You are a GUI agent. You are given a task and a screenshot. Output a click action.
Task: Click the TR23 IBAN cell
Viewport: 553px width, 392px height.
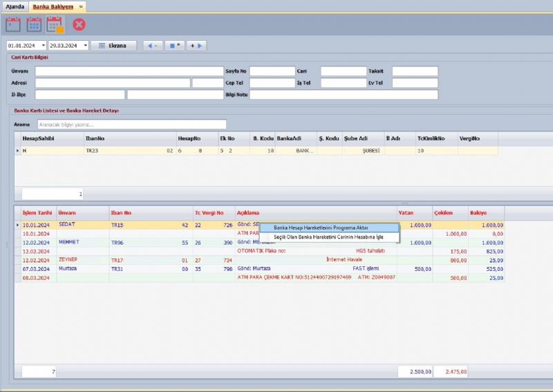130,151
